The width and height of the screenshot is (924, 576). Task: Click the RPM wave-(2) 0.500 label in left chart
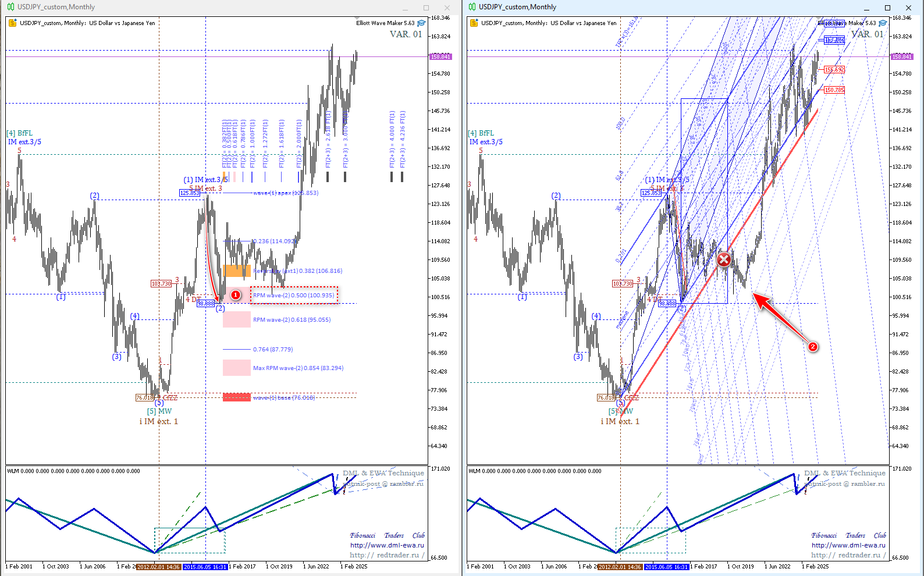coord(294,295)
